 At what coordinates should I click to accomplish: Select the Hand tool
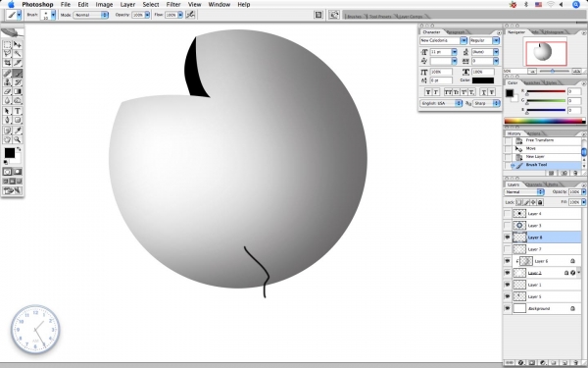click(x=7, y=139)
